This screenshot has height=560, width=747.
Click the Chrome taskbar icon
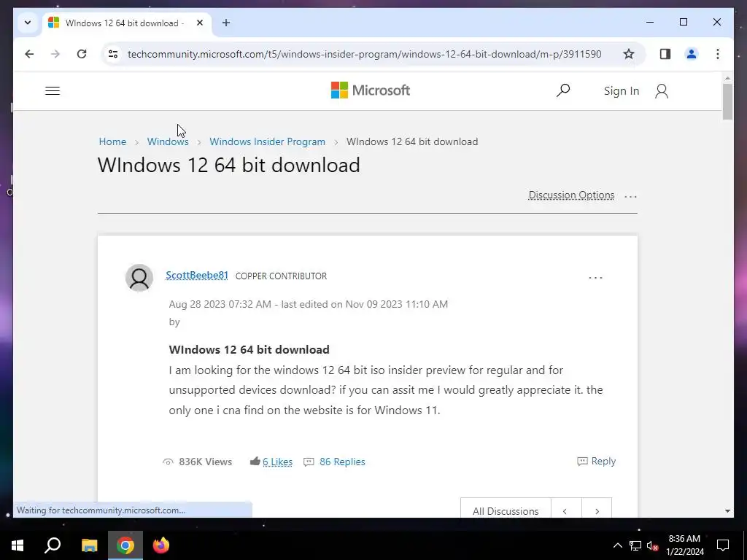click(x=125, y=545)
